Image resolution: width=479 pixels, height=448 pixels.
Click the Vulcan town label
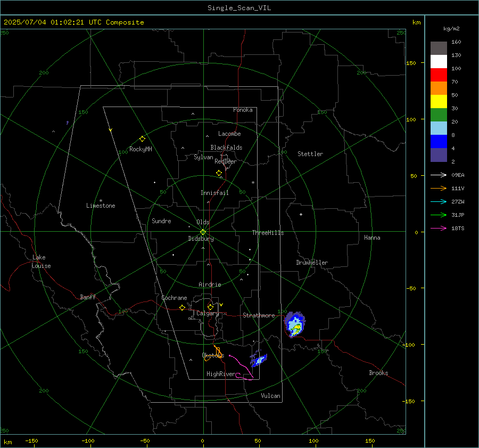271,396
